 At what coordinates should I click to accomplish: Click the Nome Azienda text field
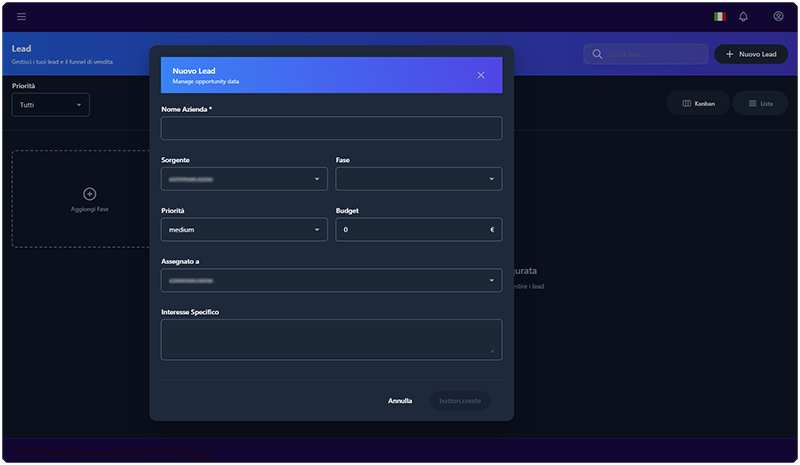click(331, 128)
